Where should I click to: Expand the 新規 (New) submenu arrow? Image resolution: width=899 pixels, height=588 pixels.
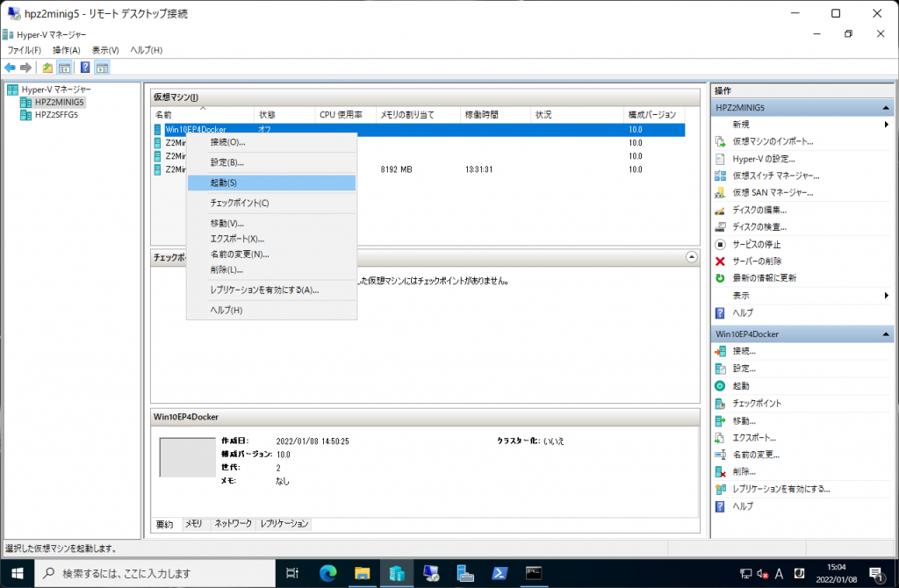[887, 125]
